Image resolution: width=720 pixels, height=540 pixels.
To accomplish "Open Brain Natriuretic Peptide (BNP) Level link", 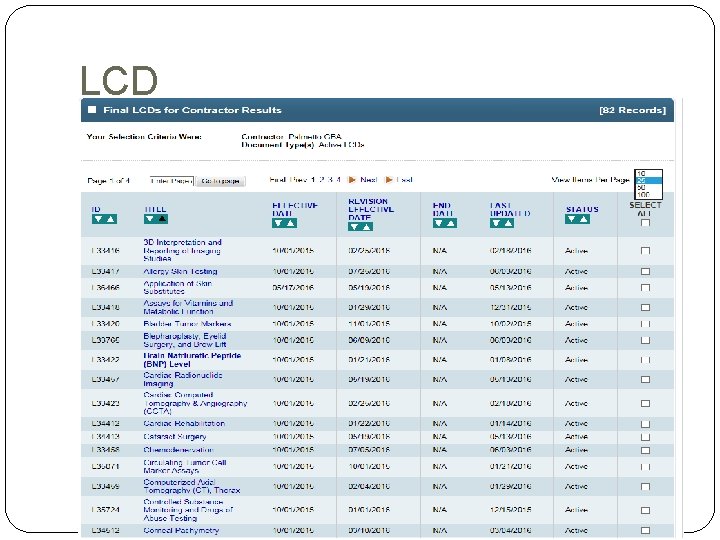I will [x=192, y=360].
